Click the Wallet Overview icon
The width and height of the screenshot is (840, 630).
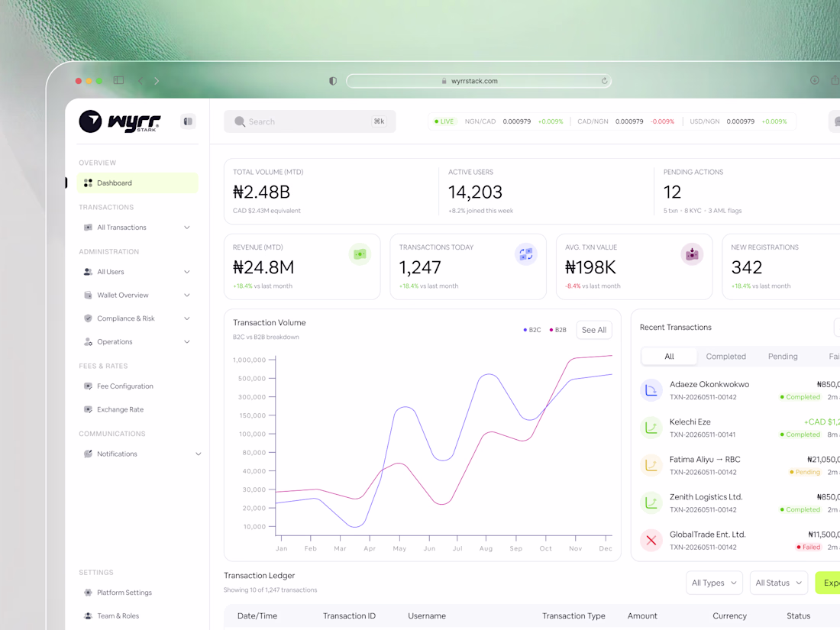click(88, 296)
